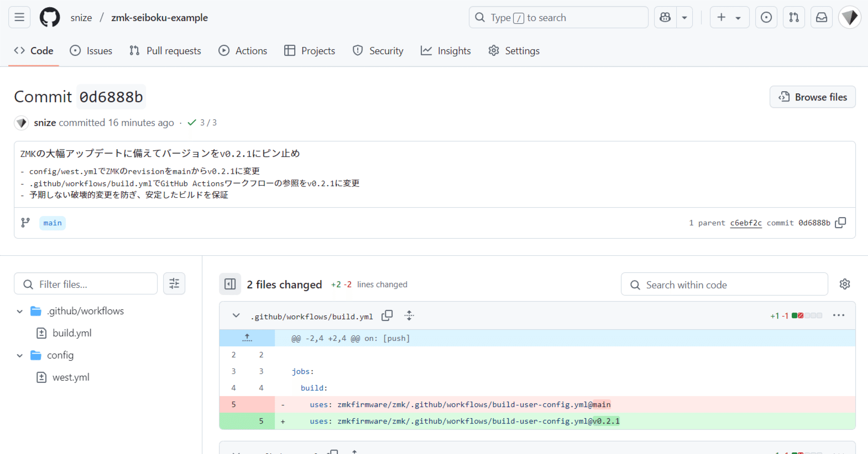868x454 pixels.
Task: Select west.yml in file tree
Action: (x=71, y=377)
